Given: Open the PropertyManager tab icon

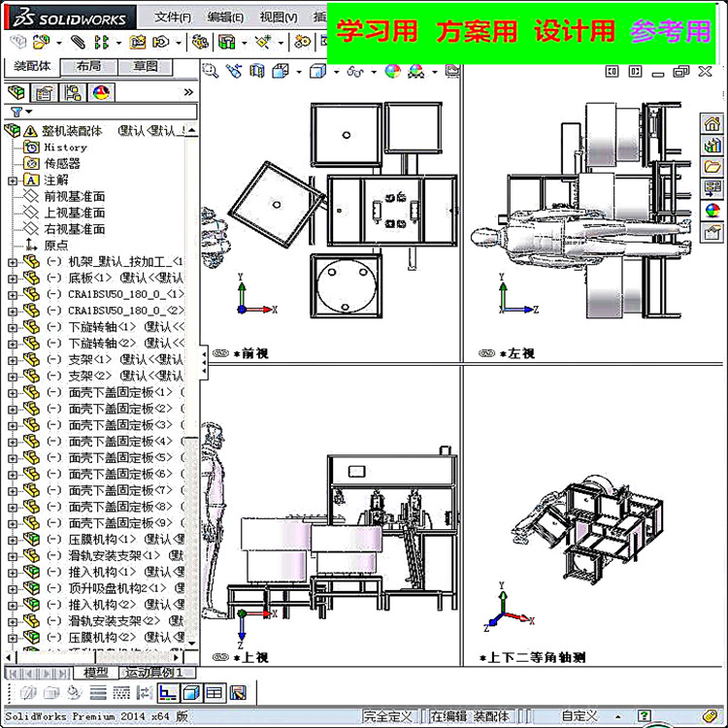Looking at the screenshot, I should [x=44, y=92].
